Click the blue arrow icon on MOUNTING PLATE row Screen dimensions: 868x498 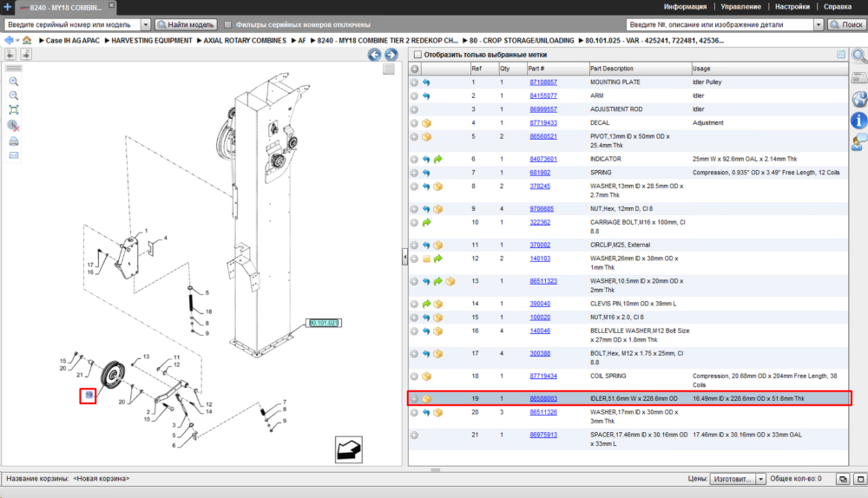click(x=426, y=82)
